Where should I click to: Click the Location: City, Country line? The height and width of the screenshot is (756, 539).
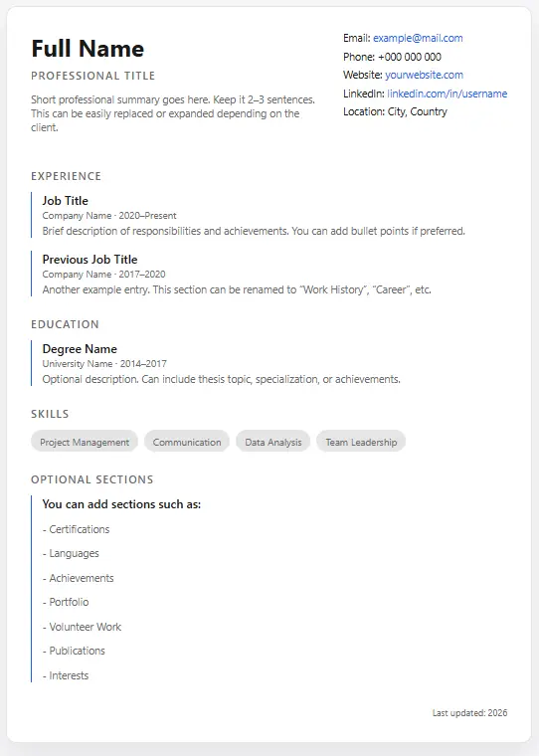pos(396,111)
